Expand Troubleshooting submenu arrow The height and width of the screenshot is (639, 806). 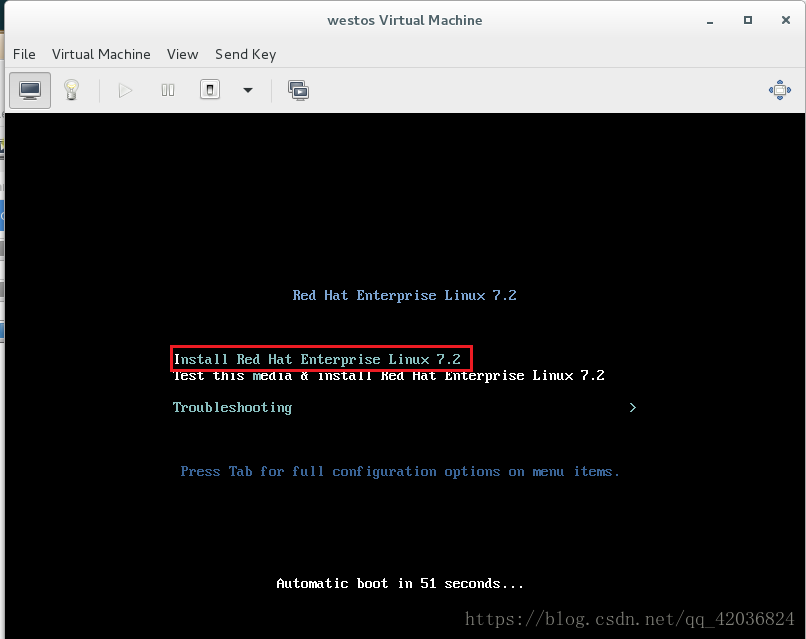[x=633, y=408]
